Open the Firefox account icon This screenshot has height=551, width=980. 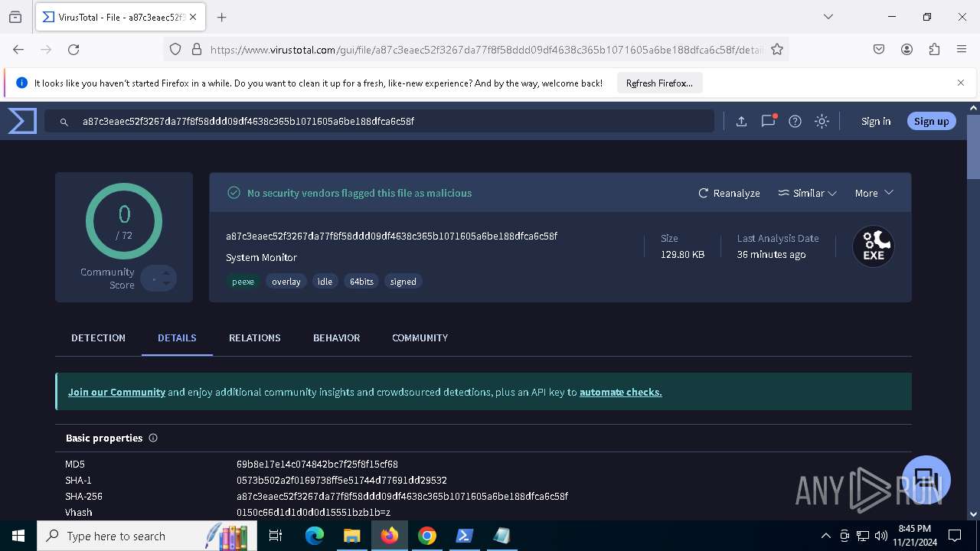tap(906, 49)
